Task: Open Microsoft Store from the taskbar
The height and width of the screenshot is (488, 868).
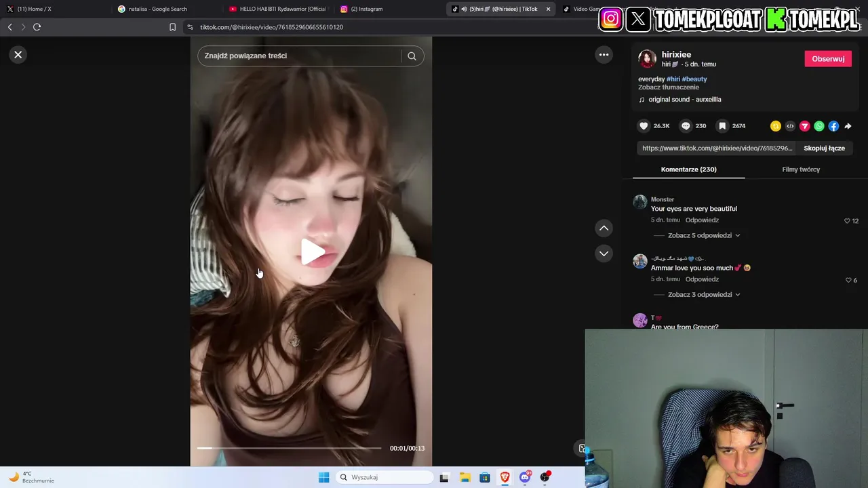Action: tap(485, 478)
